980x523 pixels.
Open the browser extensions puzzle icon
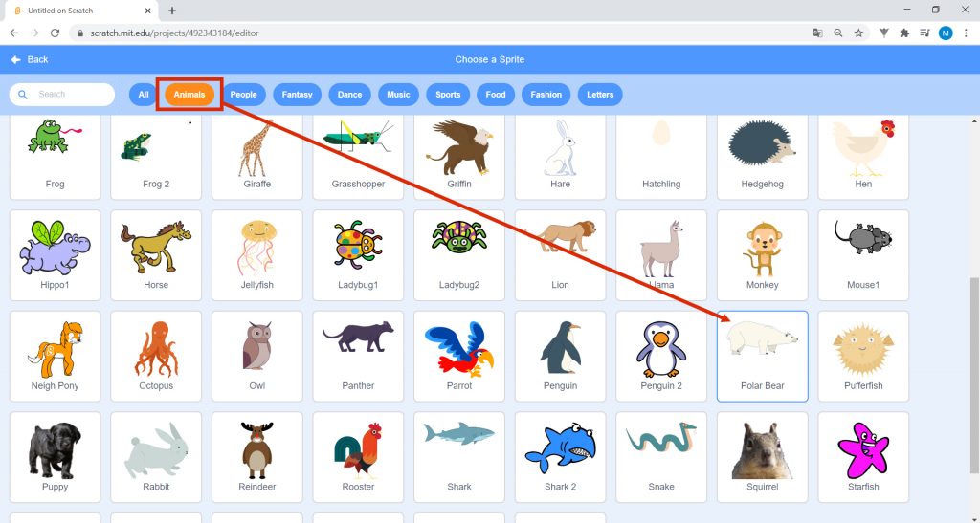[x=904, y=33]
